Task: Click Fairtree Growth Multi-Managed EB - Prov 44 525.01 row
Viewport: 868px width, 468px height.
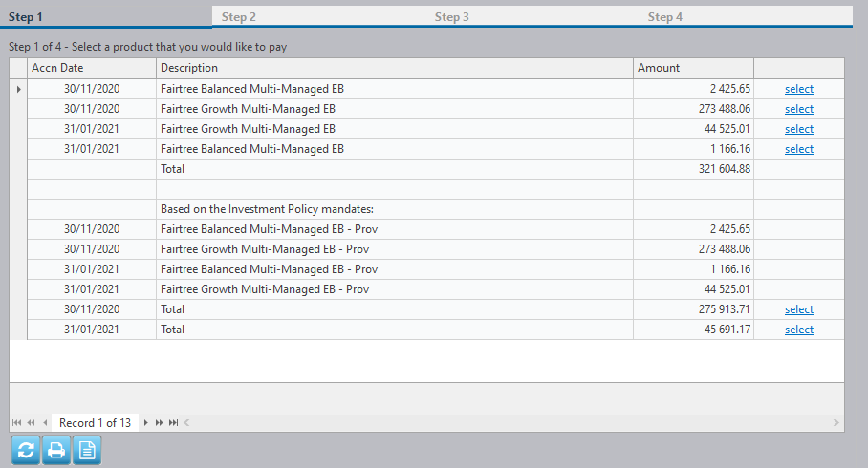Action: pyautogui.click(x=436, y=289)
